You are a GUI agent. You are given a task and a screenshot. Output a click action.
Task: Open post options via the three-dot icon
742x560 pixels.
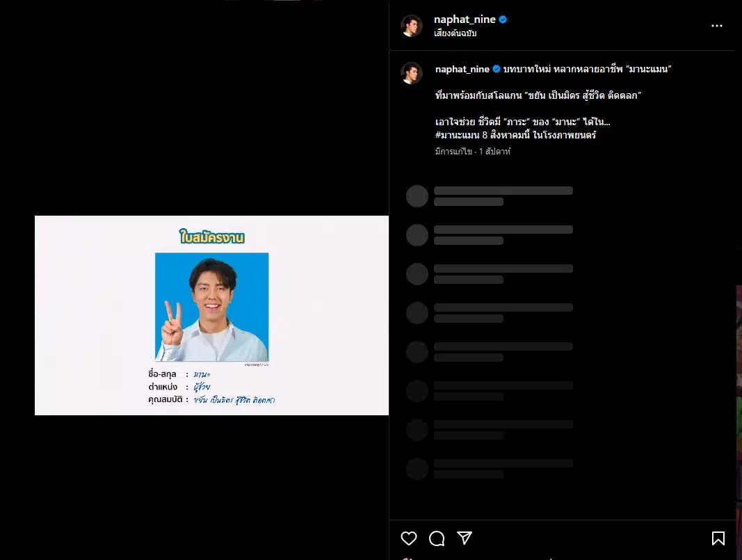pos(716,26)
